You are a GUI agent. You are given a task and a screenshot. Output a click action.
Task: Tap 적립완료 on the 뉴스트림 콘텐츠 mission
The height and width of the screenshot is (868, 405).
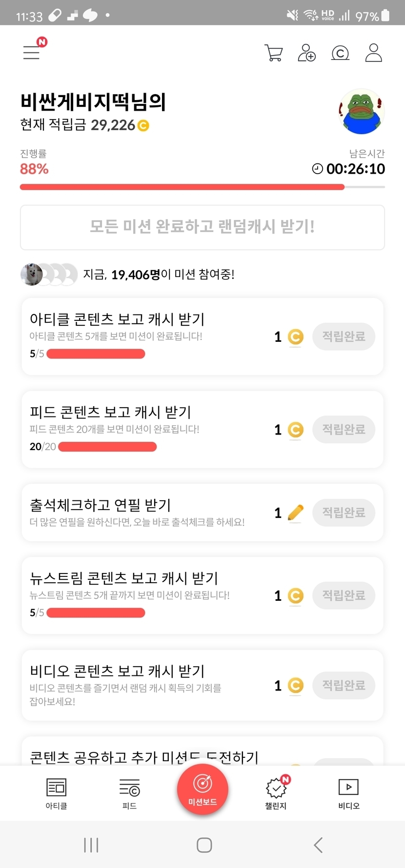pyautogui.click(x=344, y=595)
